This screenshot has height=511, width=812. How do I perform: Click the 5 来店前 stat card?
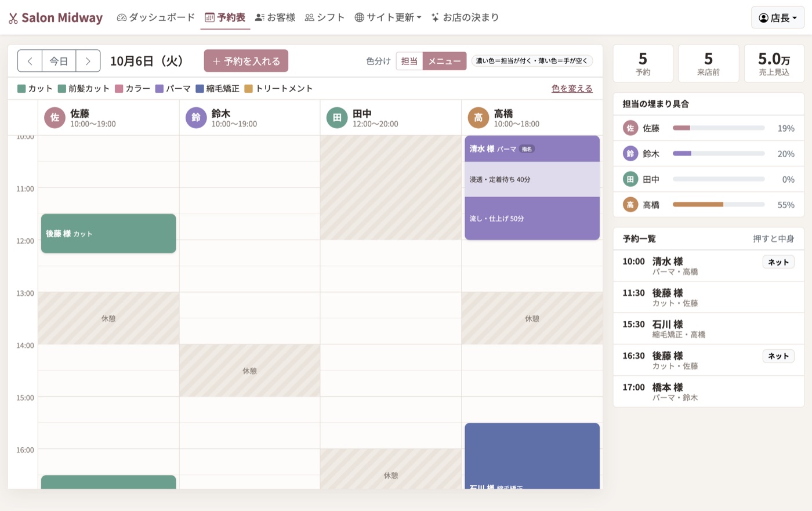click(708, 64)
